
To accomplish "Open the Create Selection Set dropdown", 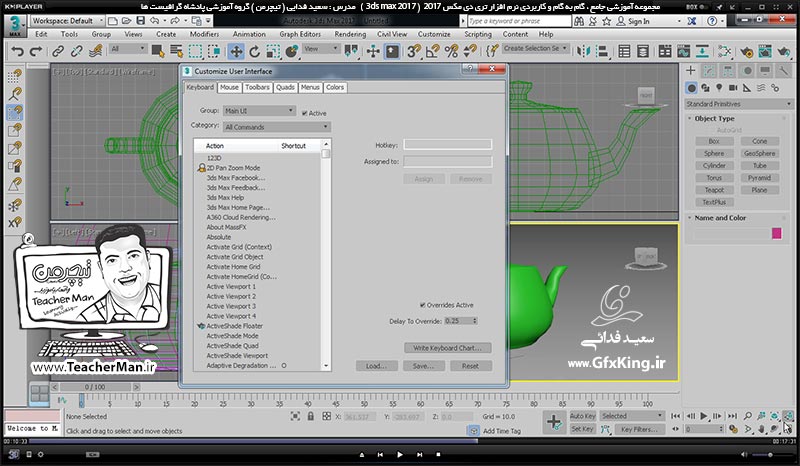I will pos(536,48).
